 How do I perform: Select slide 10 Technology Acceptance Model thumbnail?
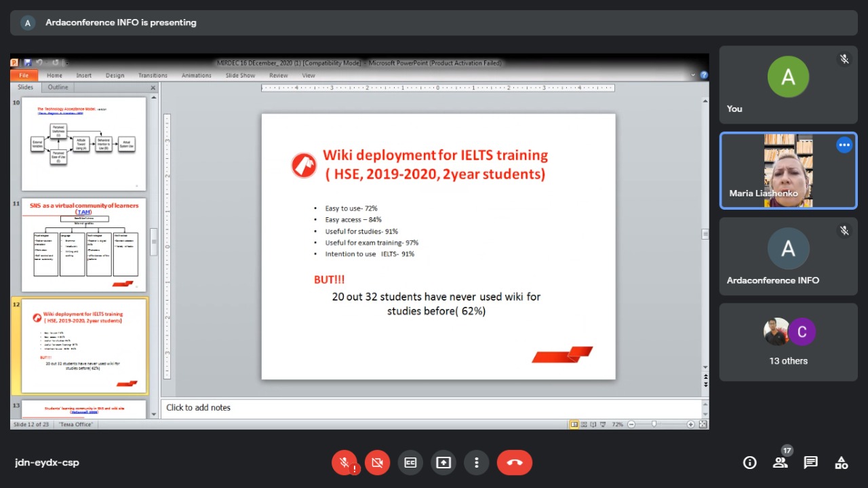(84, 144)
